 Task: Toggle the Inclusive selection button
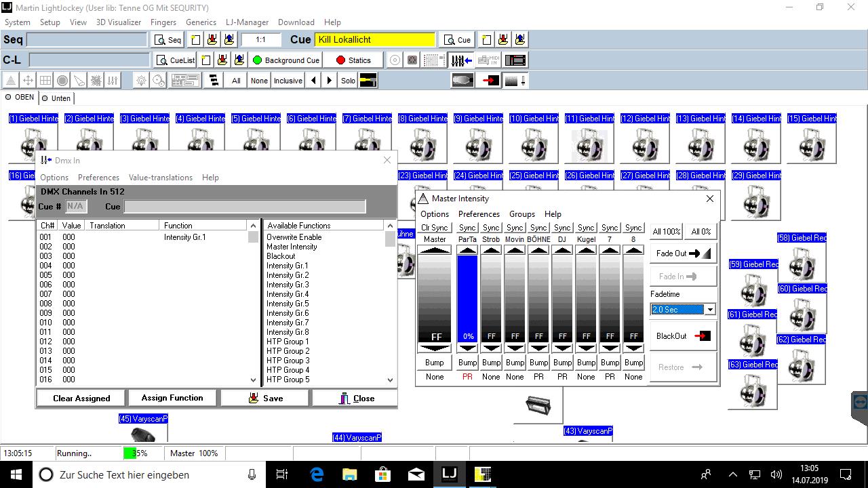tap(288, 81)
